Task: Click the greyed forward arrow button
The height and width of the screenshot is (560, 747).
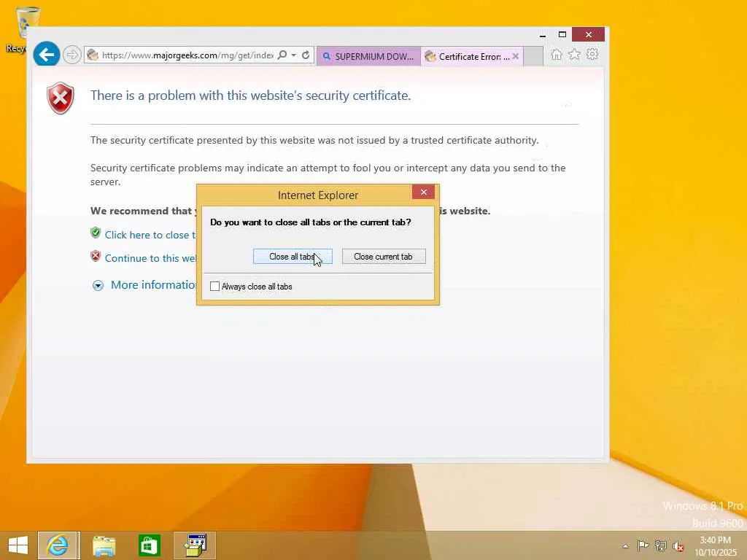Action: (72, 55)
